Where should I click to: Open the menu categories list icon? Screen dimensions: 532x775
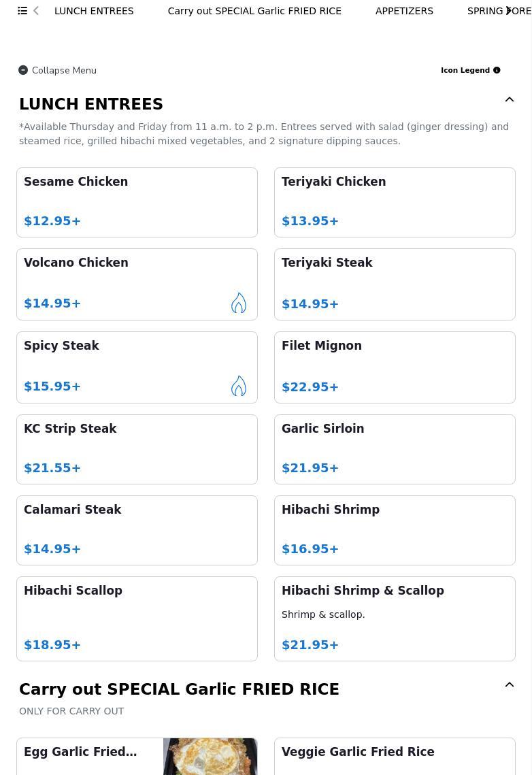pos(22,11)
